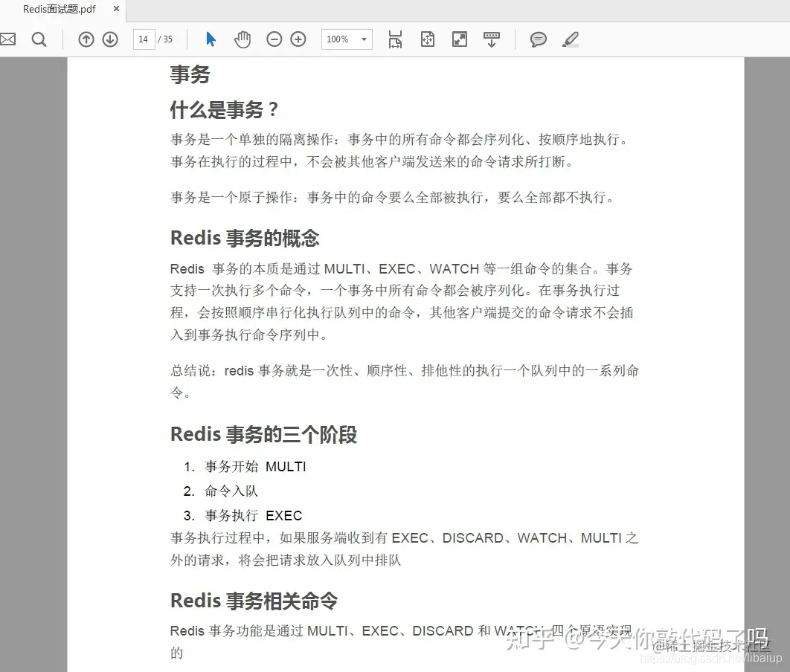
Task: Open the 100% zoom level dropdown
Action: [347, 39]
